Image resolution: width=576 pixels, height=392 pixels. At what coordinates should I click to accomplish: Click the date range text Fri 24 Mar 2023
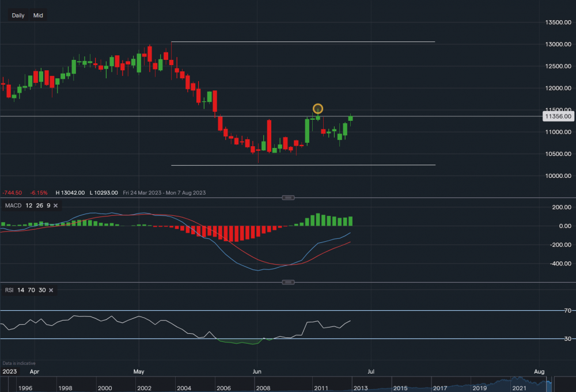[143, 193]
